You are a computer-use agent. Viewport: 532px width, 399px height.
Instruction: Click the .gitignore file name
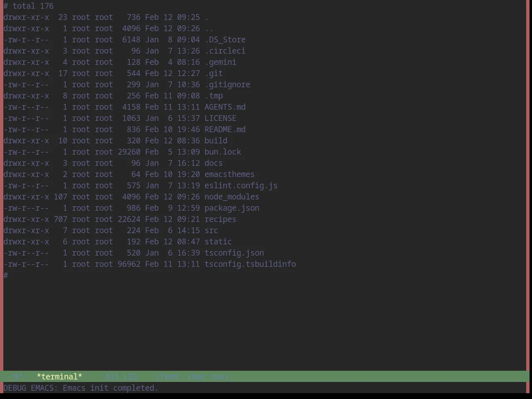point(227,84)
